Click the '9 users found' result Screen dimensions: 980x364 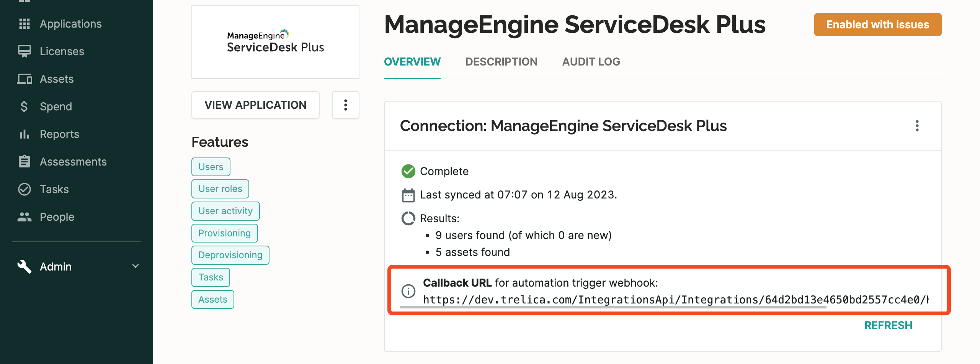click(523, 235)
